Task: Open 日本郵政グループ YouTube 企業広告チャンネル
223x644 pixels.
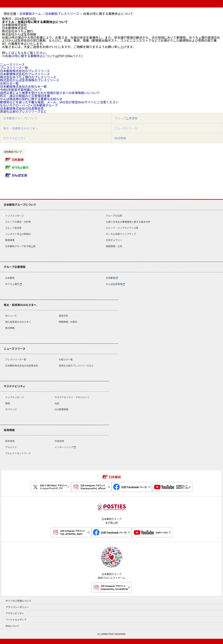Action: click(172, 487)
